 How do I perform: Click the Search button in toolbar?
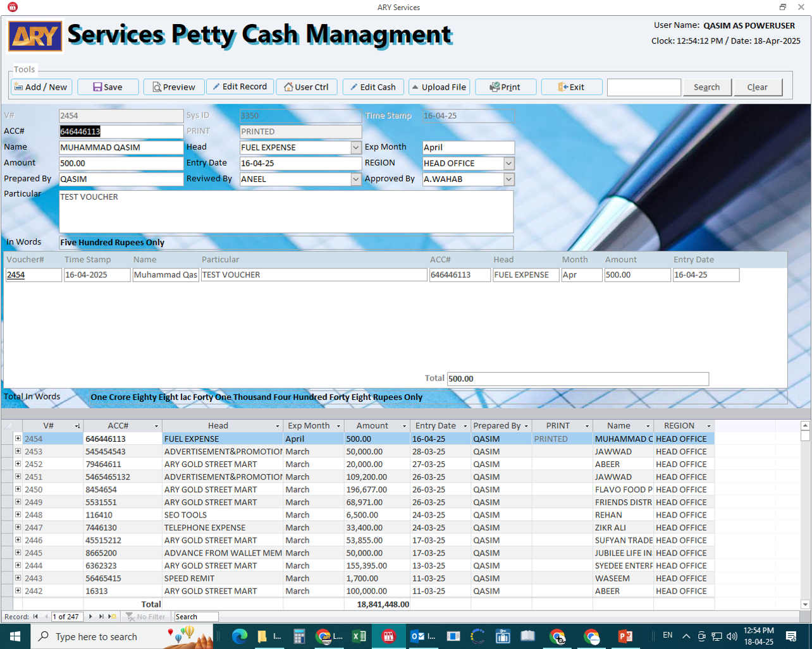click(x=706, y=87)
